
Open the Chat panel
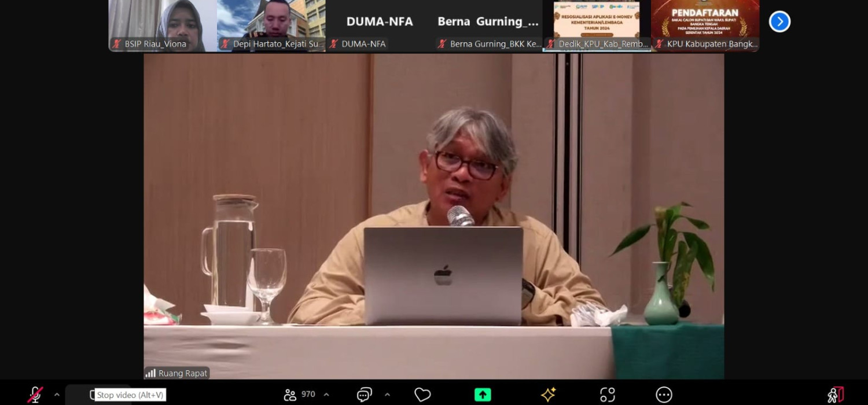point(364,395)
